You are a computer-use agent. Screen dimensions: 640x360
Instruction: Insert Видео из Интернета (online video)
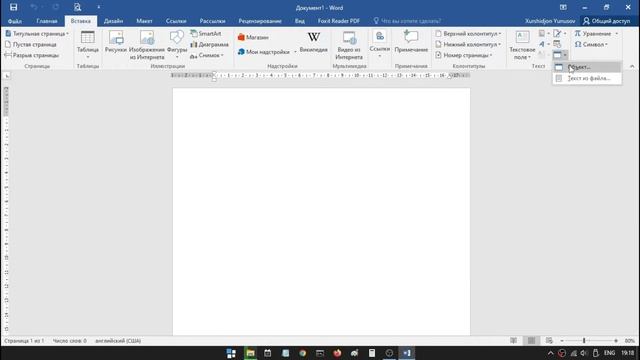[349, 45]
